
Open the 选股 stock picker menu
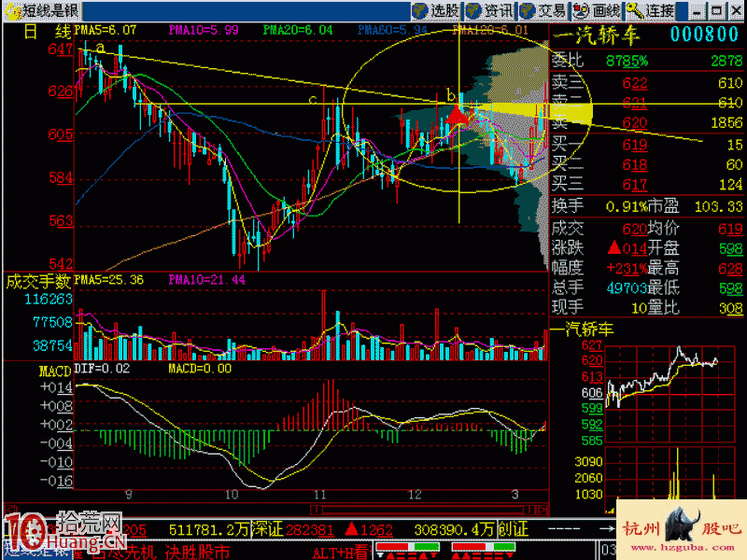(x=436, y=10)
